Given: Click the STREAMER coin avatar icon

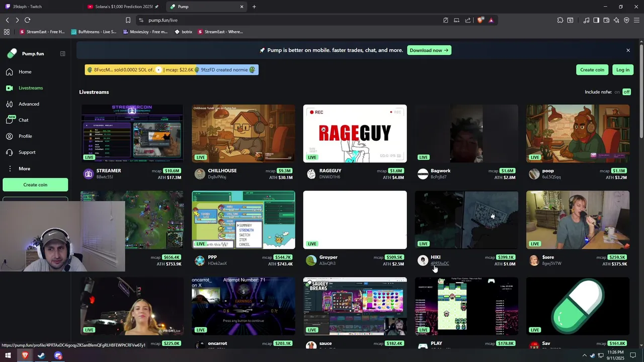Looking at the screenshot, I should point(89,174).
